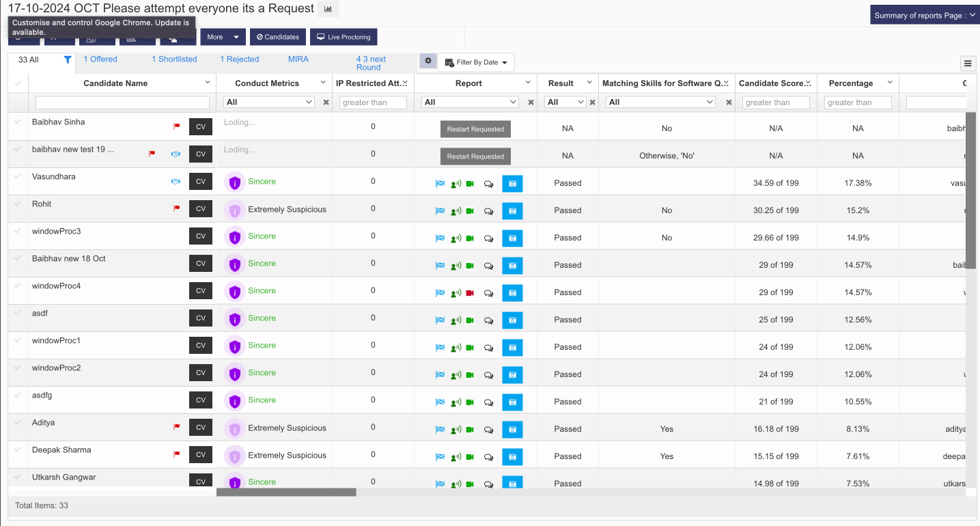Screen dimensions: 980x526
Task: Click the settings gear beside Filter By Date
Action: [428, 61]
